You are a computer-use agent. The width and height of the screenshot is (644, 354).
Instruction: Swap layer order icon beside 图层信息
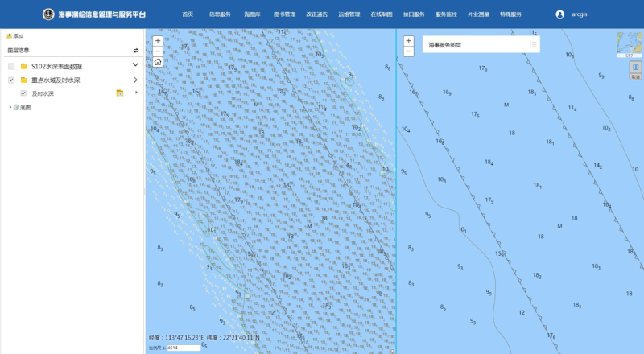click(136, 51)
